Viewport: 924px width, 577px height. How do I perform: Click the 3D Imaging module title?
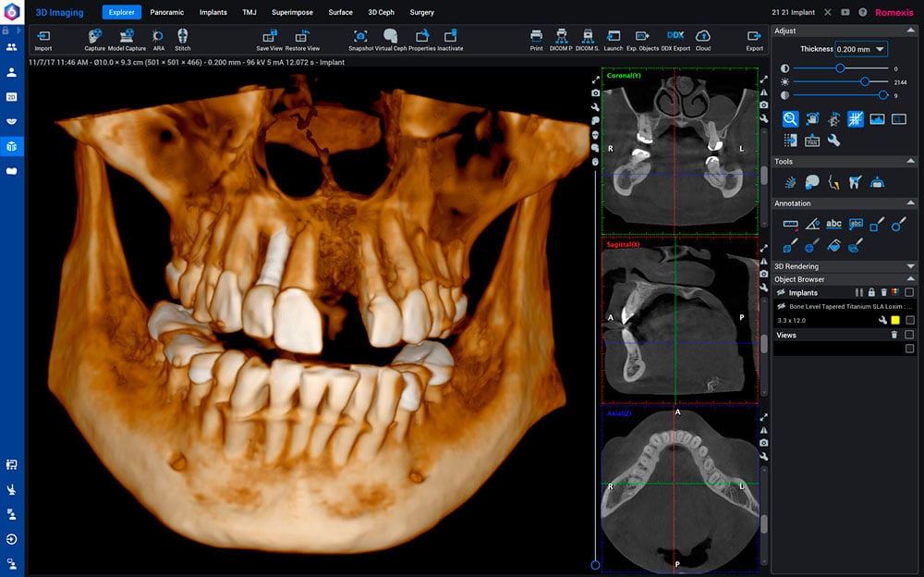click(x=59, y=12)
